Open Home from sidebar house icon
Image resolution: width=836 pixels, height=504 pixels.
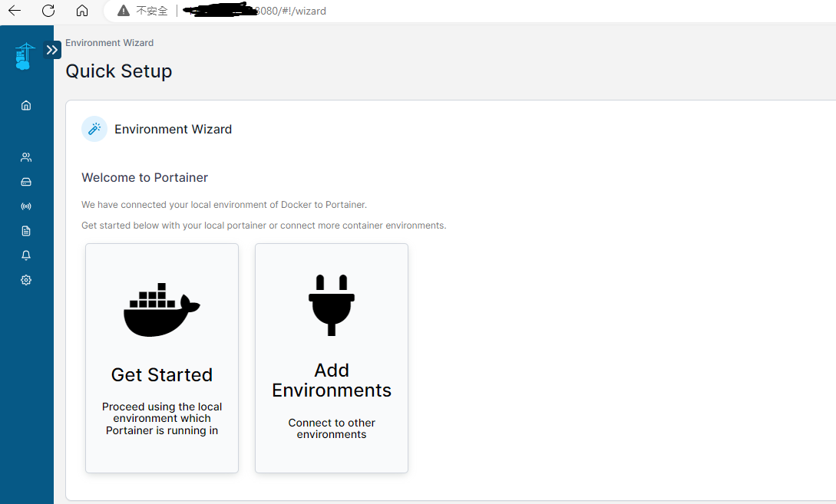pyautogui.click(x=26, y=106)
